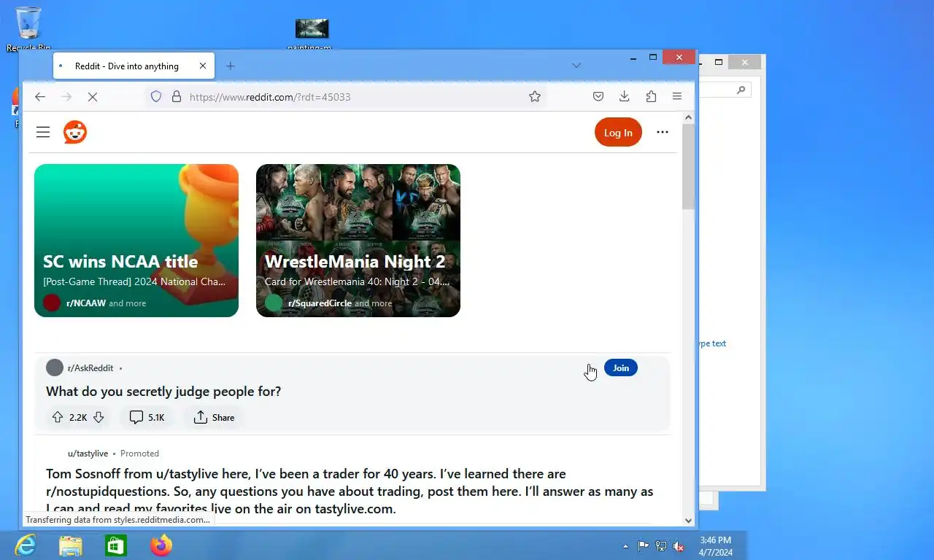Show hidden system tray icons
934x560 pixels.
tap(625, 545)
